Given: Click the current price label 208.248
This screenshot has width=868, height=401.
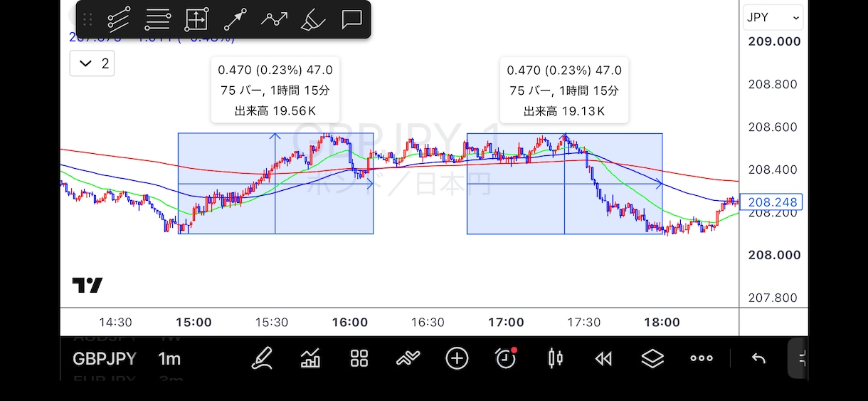Looking at the screenshot, I should [771, 202].
